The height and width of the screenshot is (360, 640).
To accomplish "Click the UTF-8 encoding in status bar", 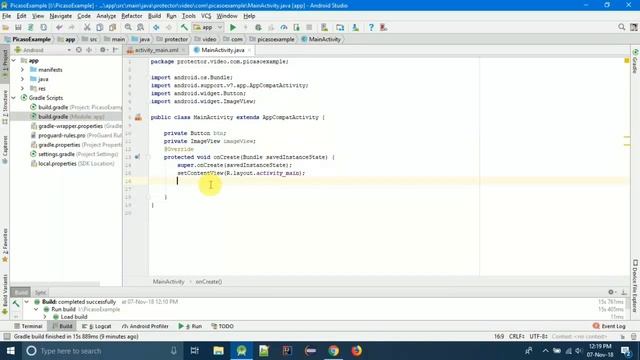I will point(538,336).
